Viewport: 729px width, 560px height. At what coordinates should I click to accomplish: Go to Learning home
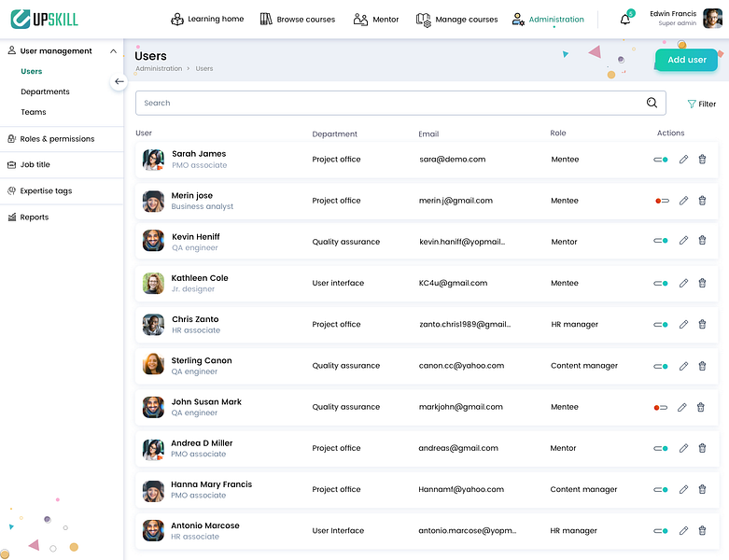coord(207,19)
